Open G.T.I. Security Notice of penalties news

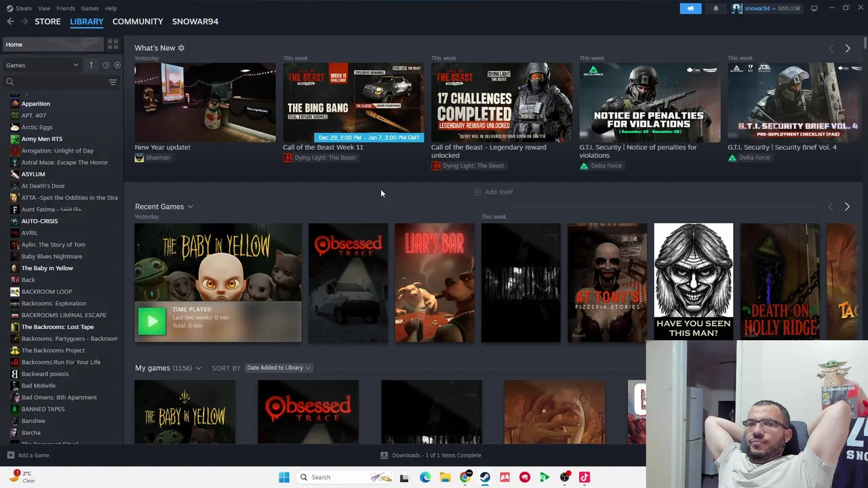point(650,103)
